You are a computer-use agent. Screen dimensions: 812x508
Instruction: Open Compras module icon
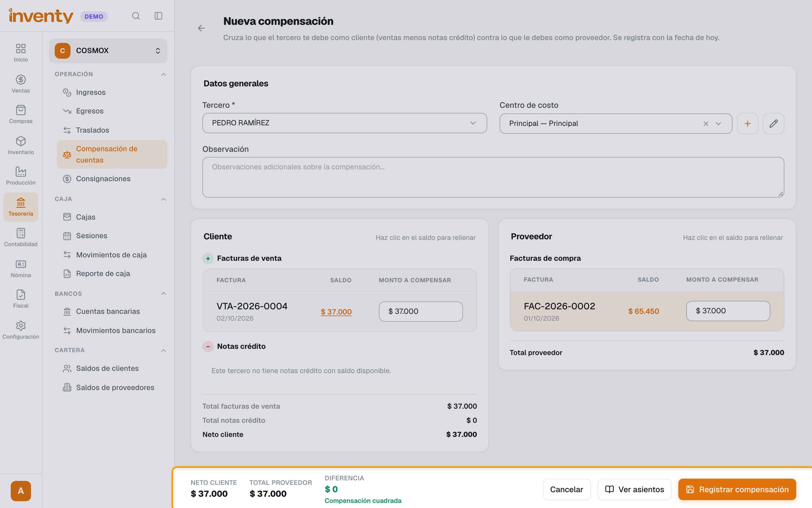(21, 114)
